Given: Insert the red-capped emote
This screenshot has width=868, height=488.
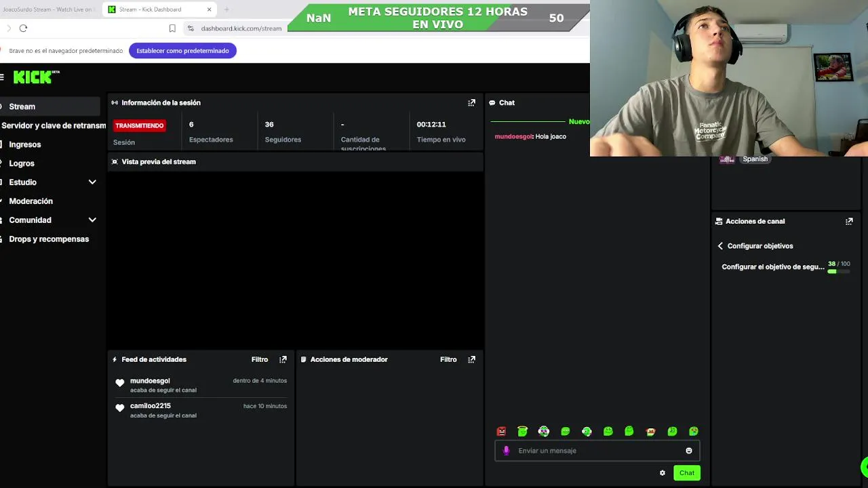Looking at the screenshot, I should [x=651, y=431].
